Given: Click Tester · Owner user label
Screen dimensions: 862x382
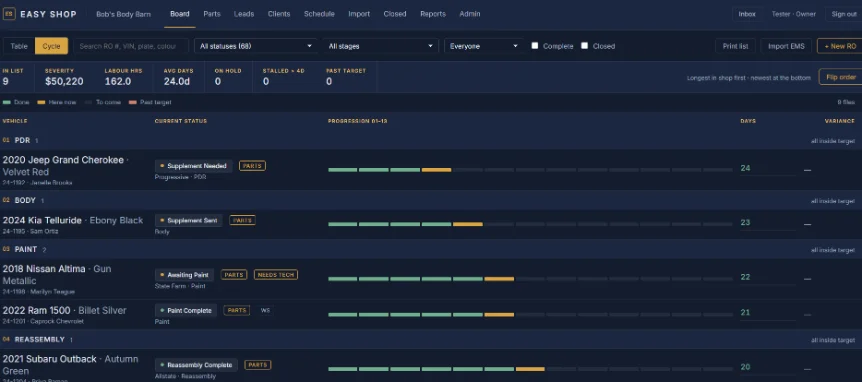Looking at the screenshot, I should (x=793, y=14).
